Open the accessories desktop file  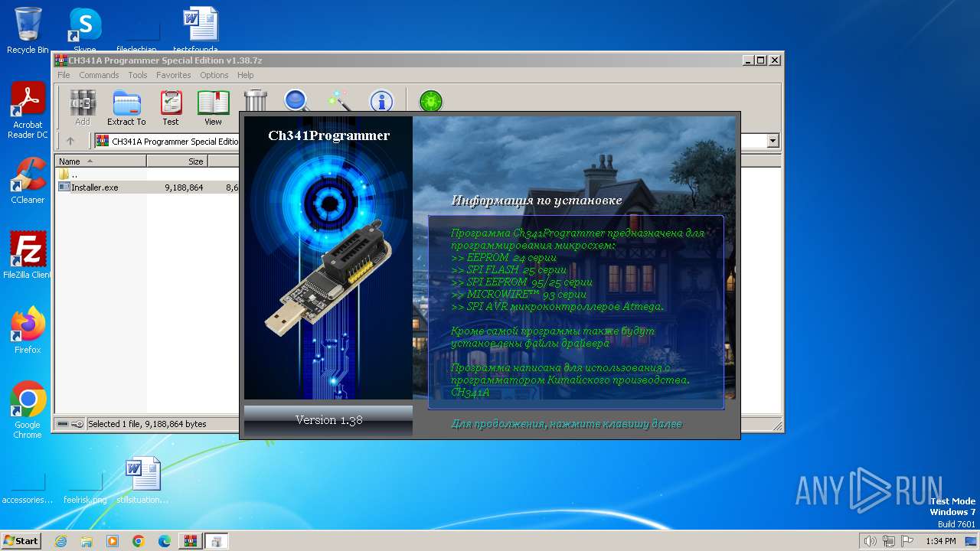(x=28, y=487)
